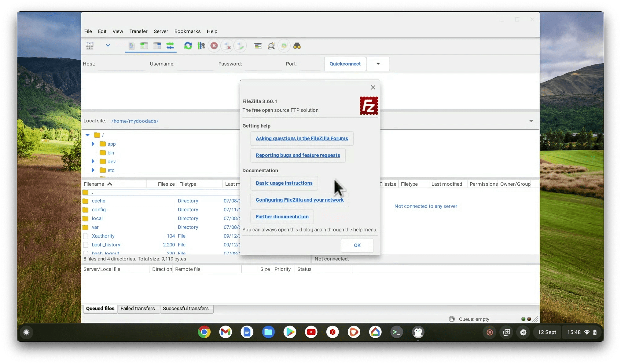The height and width of the screenshot is (364, 621).
Task: Click the FileZilla logo in dialog
Action: [x=369, y=106]
